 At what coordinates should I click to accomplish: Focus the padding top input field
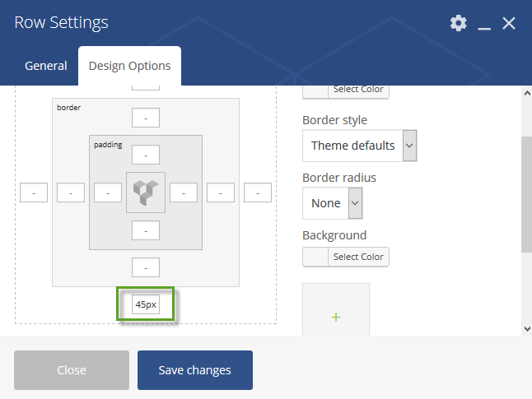[146, 155]
